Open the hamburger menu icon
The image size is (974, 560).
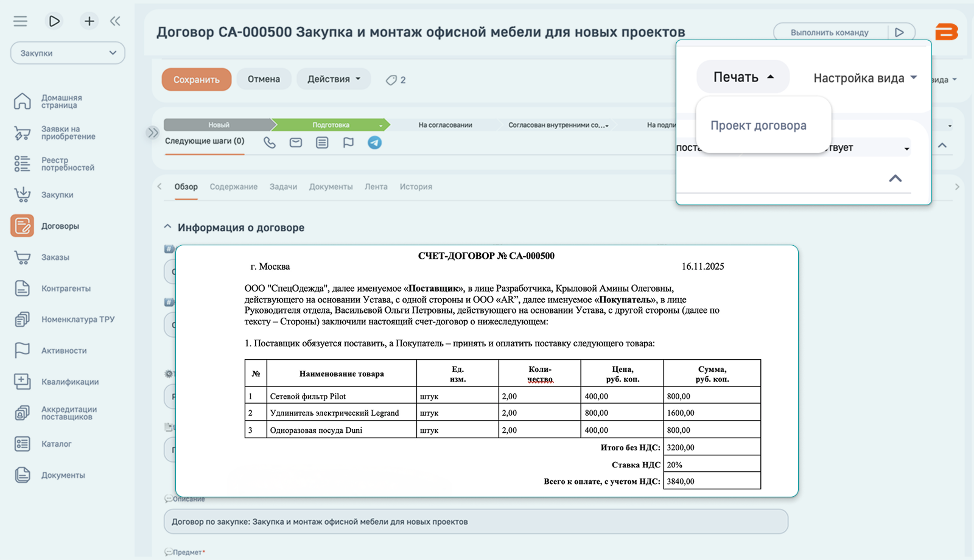tap(20, 21)
